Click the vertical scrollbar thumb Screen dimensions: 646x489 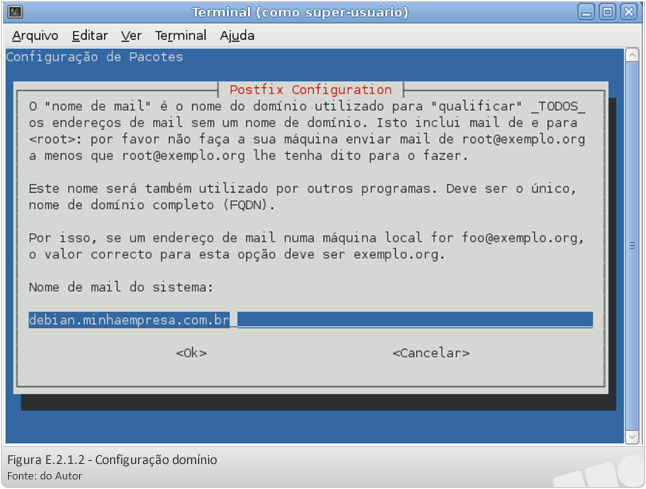[632, 246]
